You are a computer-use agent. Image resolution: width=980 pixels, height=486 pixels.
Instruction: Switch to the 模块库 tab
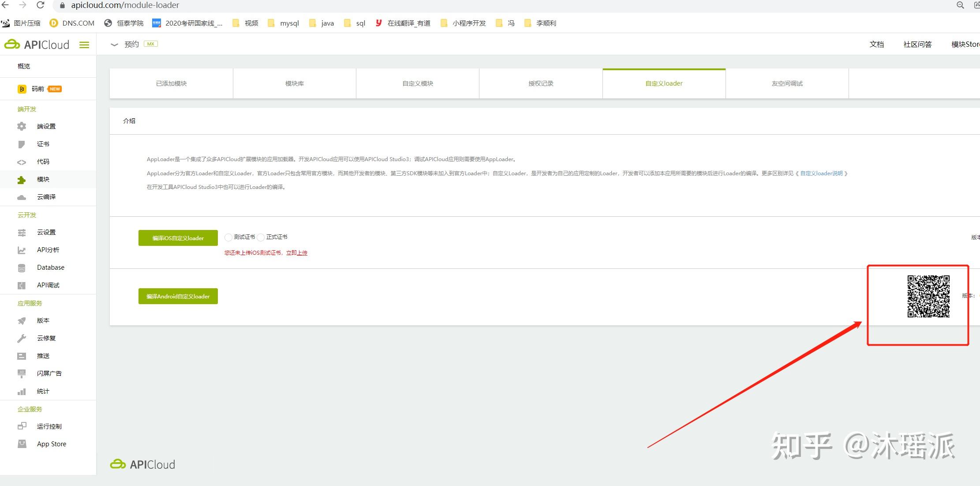tap(294, 83)
